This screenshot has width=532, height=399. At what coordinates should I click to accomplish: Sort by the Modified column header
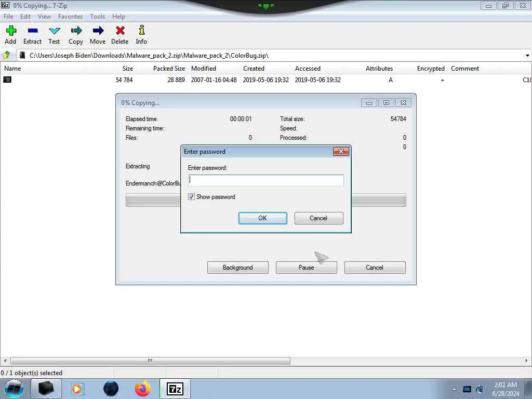[x=204, y=69]
